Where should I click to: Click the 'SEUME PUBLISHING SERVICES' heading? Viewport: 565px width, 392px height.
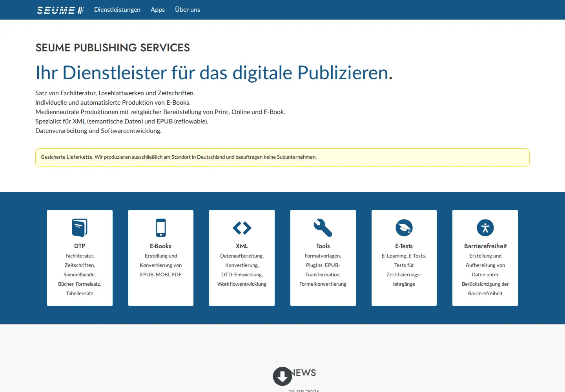[x=113, y=48]
